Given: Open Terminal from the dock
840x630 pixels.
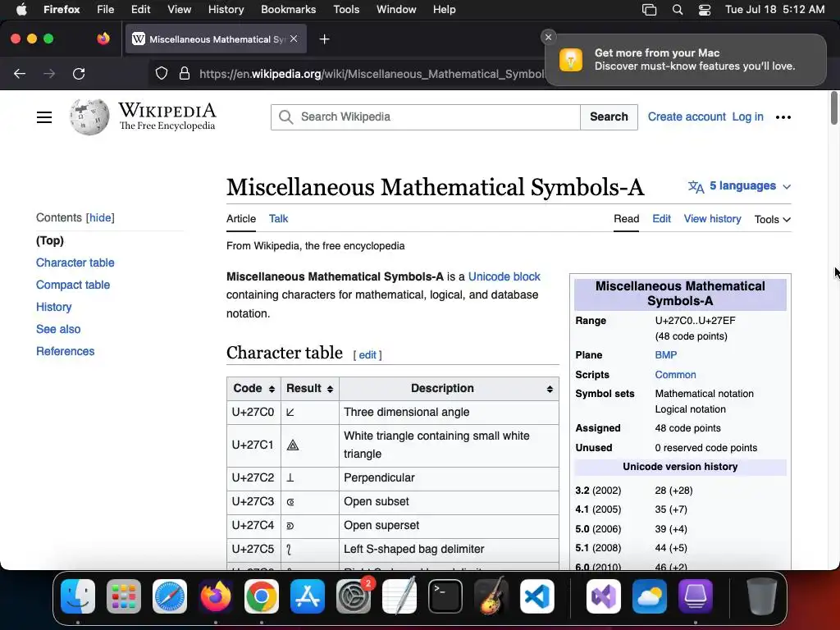Looking at the screenshot, I should (x=445, y=596).
